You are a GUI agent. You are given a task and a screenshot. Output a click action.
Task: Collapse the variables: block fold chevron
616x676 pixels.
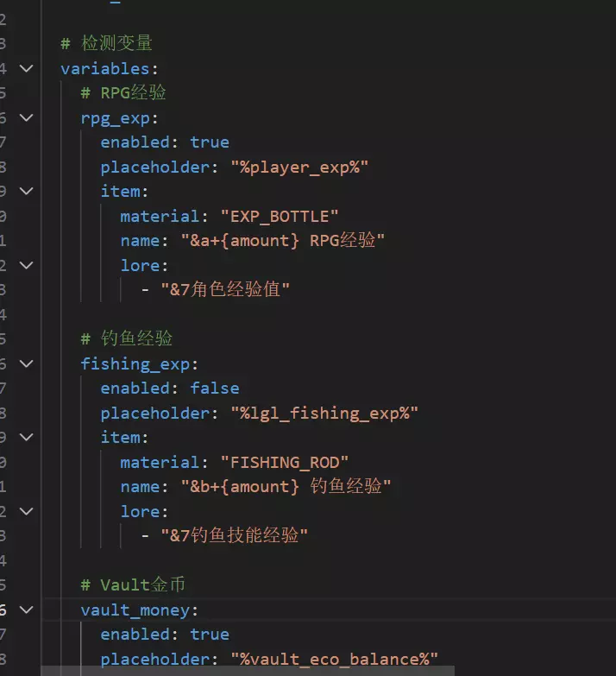coord(26,68)
